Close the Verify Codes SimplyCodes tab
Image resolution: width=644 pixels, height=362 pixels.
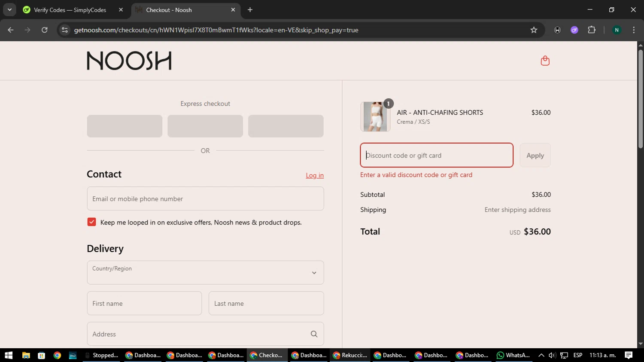coord(121,10)
